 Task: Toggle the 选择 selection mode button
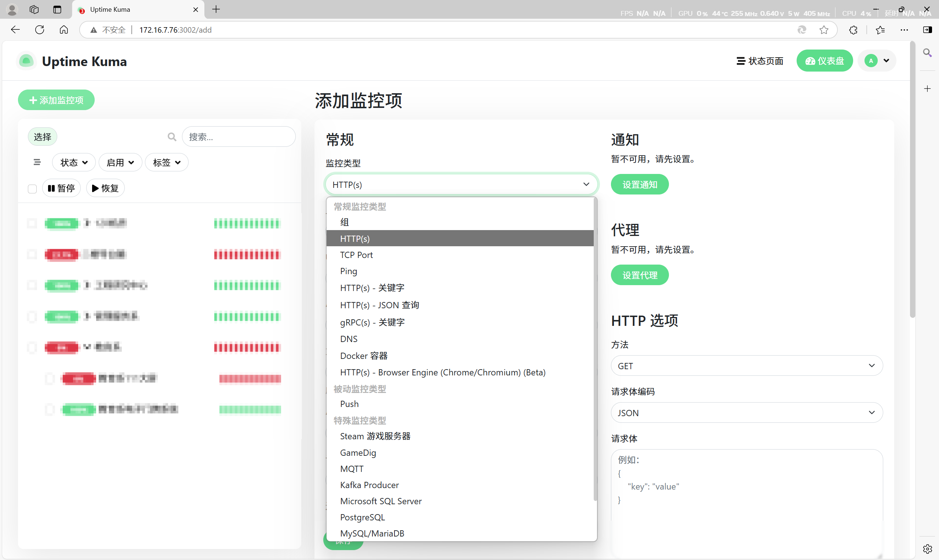coord(42,137)
